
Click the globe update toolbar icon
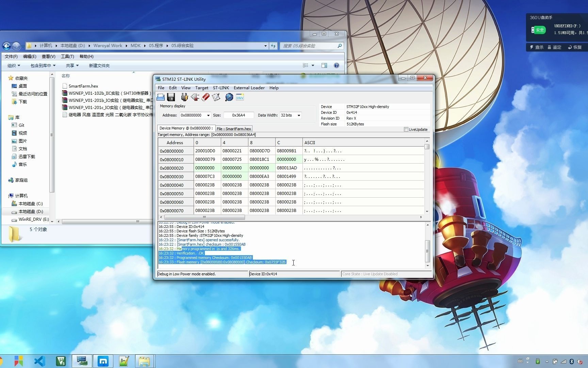[229, 97]
